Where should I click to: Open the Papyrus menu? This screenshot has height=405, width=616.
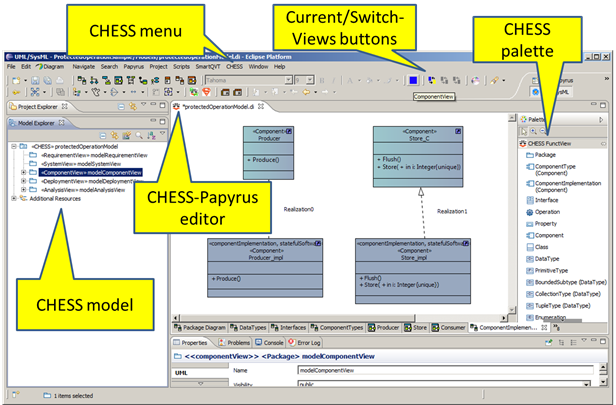click(x=134, y=67)
